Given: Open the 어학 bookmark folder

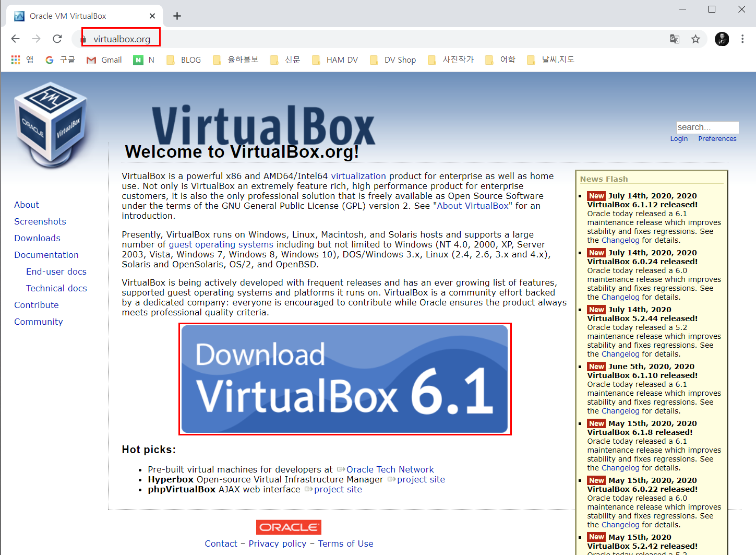Looking at the screenshot, I should [x=500, y=60].
